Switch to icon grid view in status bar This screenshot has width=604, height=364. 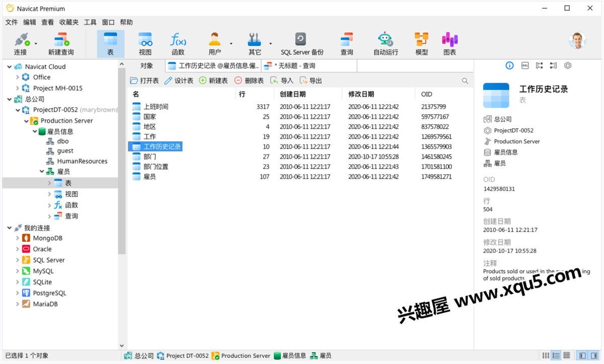pyautogui.click(x=546, y=355)
